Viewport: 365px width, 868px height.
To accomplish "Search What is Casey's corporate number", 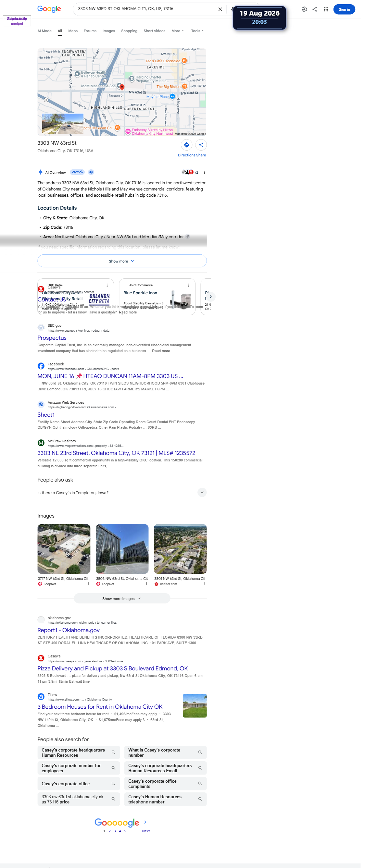I will tap(165, 753).
